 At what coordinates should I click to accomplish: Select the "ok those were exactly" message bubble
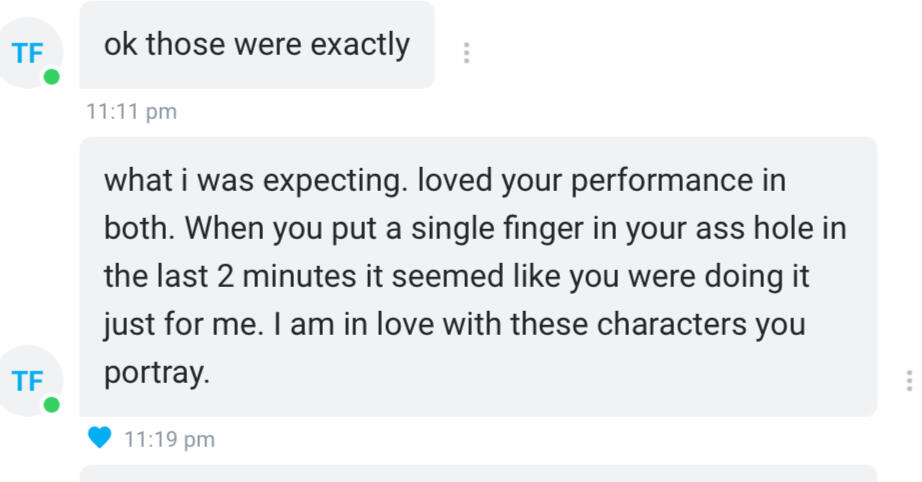(x=256, y=45)
